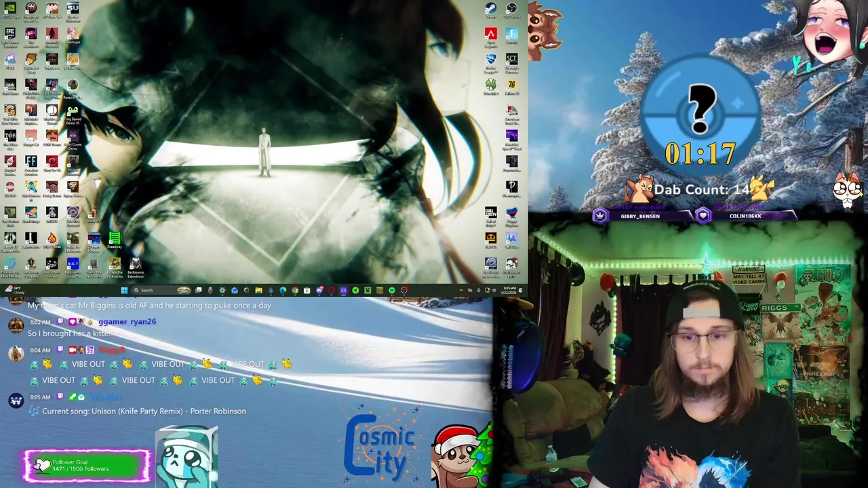Screen dimensions: 868x488
Task: Open the Mail app on the taskbar
Action: pos(235,290)
